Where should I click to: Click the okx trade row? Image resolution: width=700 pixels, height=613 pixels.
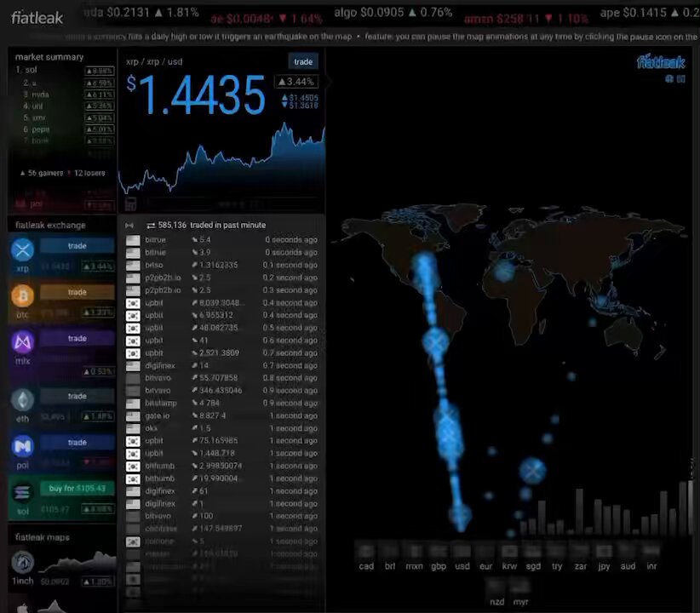pyautogui.click(x=222, y=428)
